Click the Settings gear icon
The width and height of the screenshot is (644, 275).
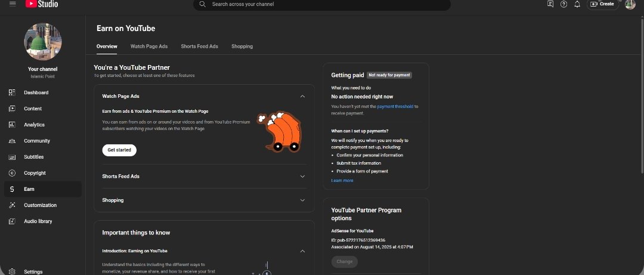click(x=12, y=271)
